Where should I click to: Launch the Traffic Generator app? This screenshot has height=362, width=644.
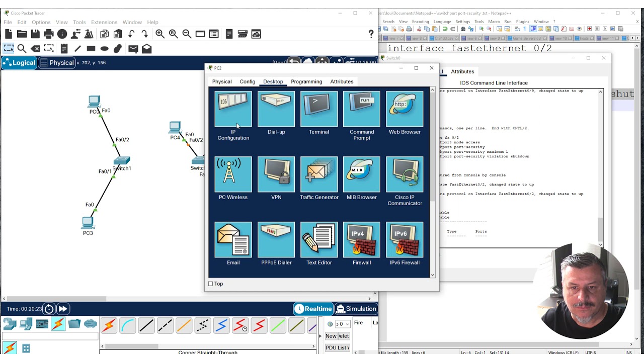pyautogui.click(x=319, y=174)
